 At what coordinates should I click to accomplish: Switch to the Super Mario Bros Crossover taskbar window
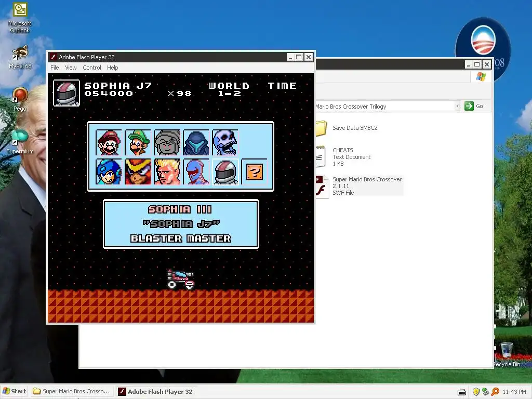[72, 391]
